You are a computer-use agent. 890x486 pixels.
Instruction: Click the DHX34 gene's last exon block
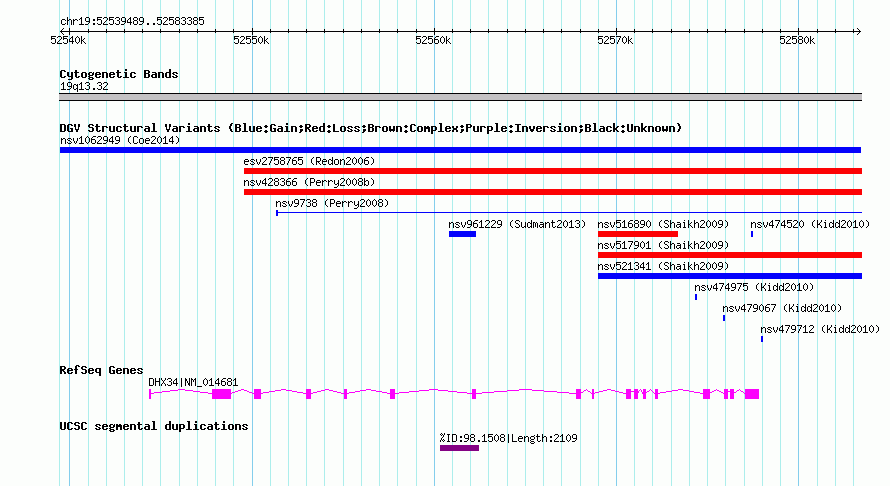point(752,394)
